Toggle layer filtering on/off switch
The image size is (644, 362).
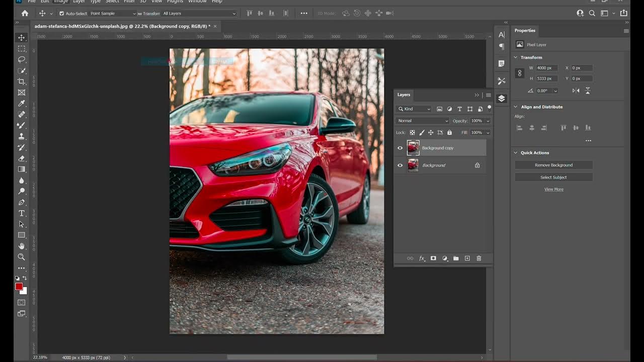[489, 108]
